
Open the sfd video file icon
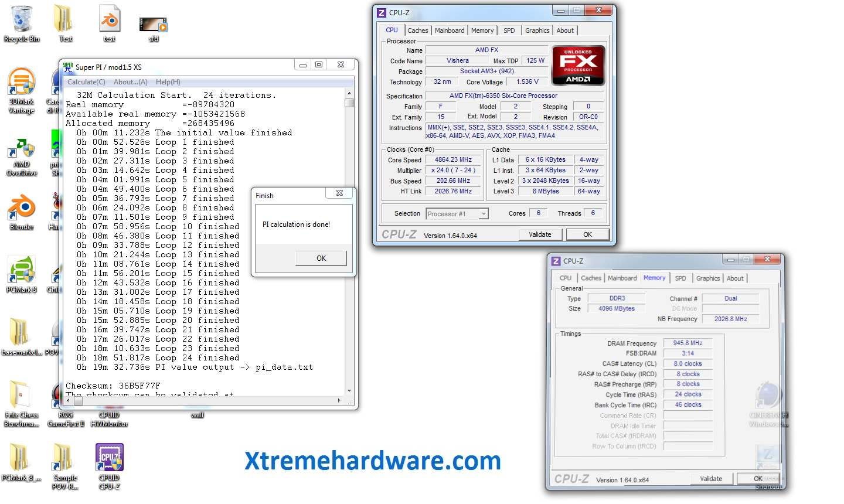[x=154, y=29]
